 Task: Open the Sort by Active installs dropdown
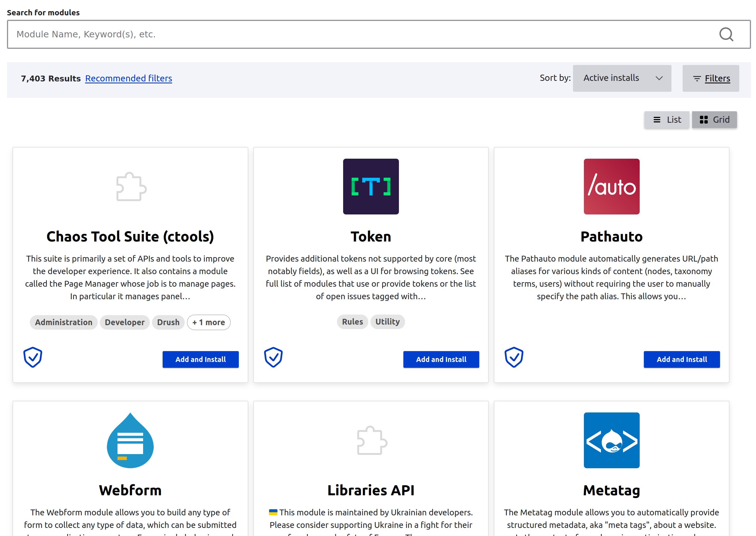point(622,78)
